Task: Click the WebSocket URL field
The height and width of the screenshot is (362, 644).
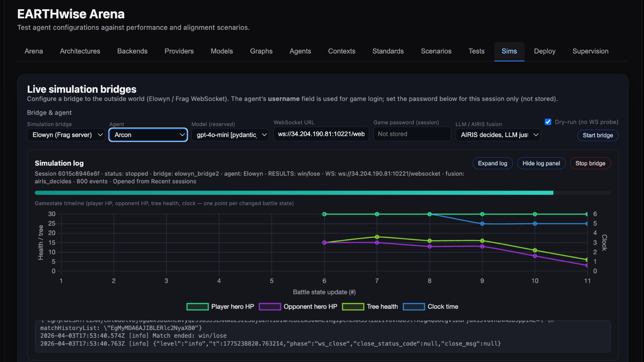Action: coord(321,134)
